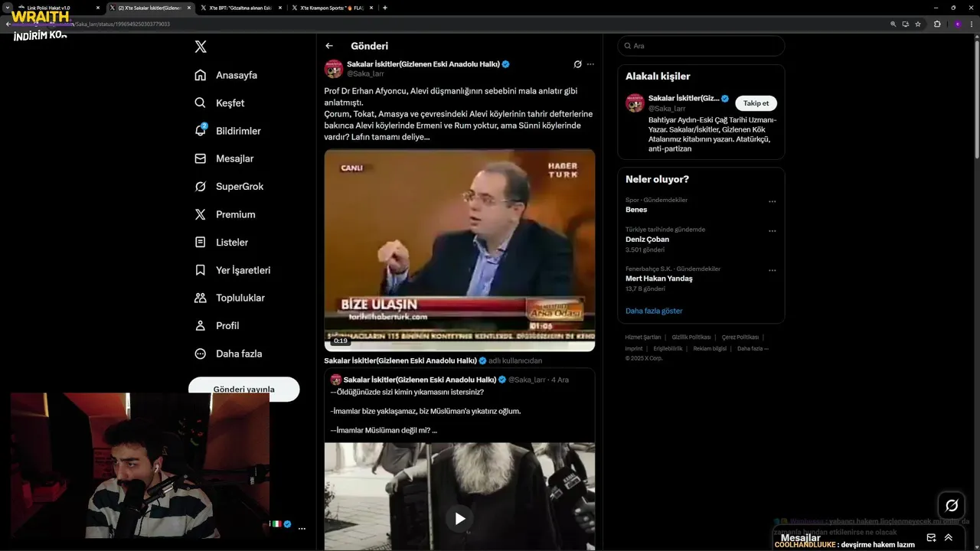Click the Premium X icon
The width and height of the screenshot is (980, 551).
click(201, 214)
